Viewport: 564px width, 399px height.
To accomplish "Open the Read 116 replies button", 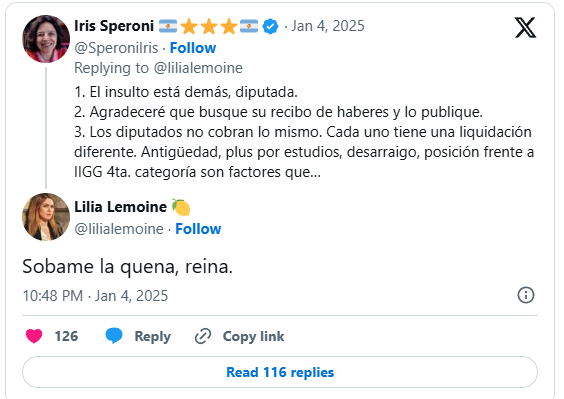I will 280,372.
